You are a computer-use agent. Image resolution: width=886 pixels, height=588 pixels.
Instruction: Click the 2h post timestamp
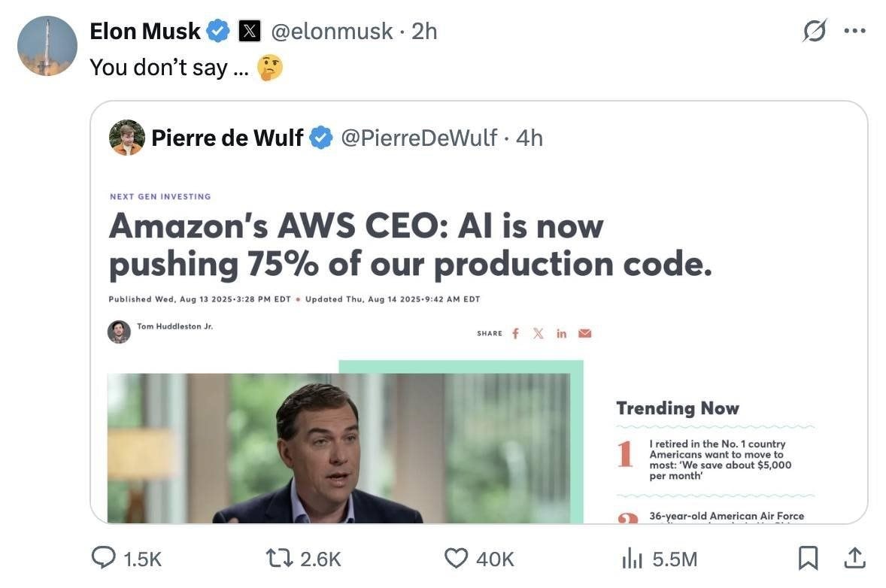click(x=424, y=31)
